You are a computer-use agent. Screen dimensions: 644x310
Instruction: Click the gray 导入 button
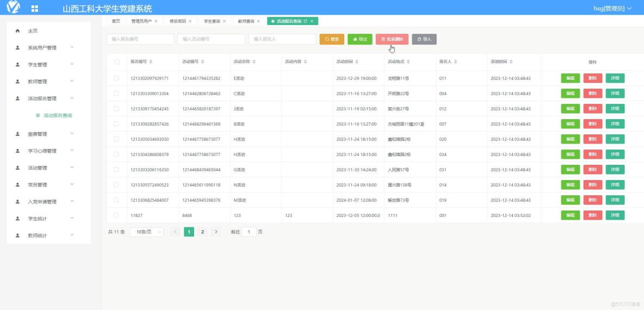tap(424, 39)
